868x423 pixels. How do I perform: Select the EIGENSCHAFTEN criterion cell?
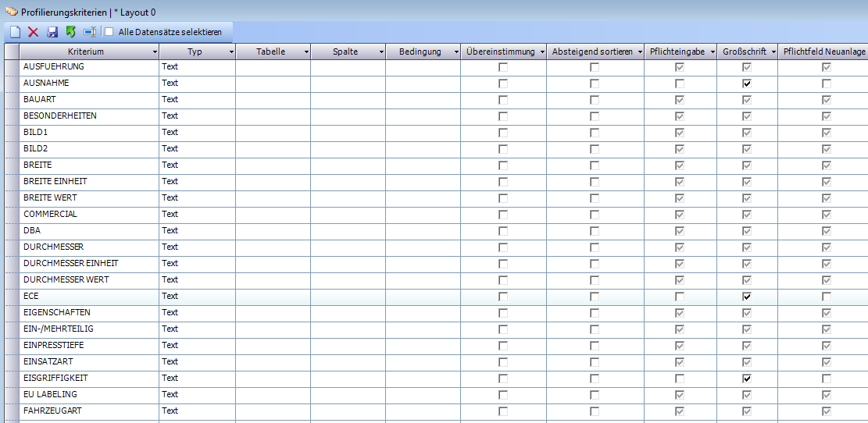pos(90,312)
